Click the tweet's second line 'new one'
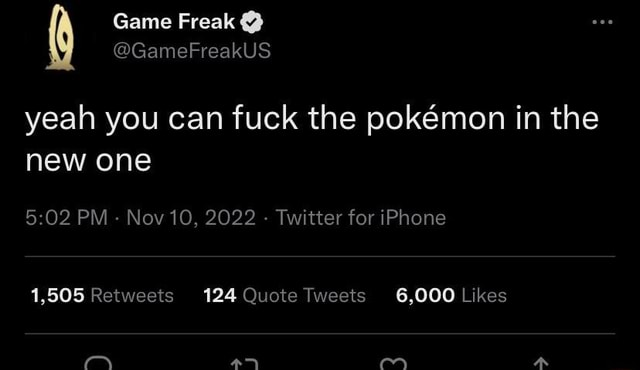The height and width of the screenshot is (370, 640). tap(88, 161)
